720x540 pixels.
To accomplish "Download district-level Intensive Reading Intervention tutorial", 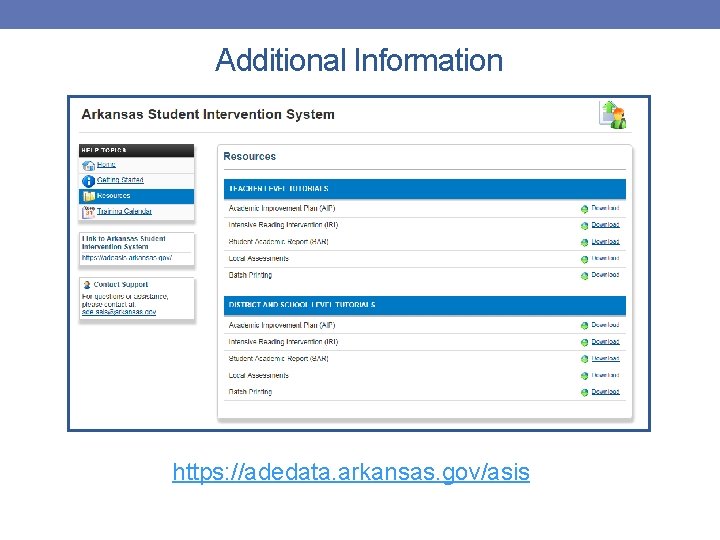I will tap(605, 342).
